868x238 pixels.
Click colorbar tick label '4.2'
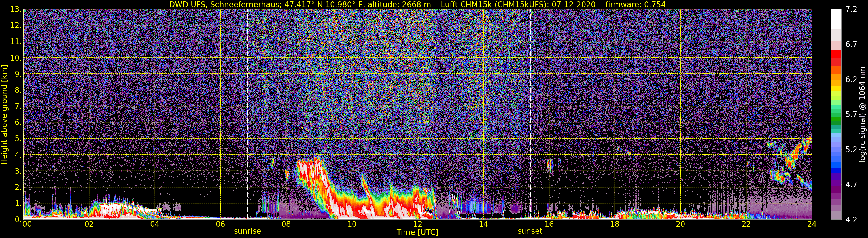(851, 220)
